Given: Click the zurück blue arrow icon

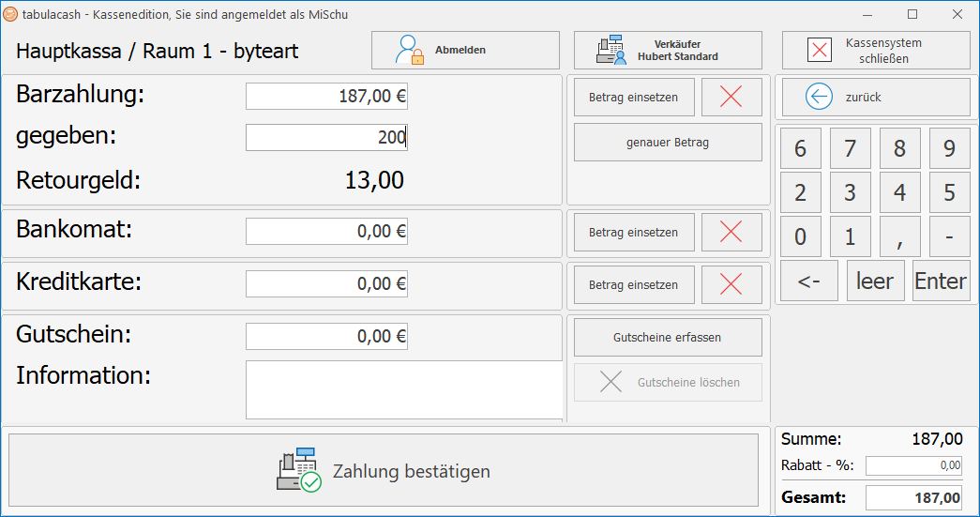Looking at the screenshot, I should (819, 97).
